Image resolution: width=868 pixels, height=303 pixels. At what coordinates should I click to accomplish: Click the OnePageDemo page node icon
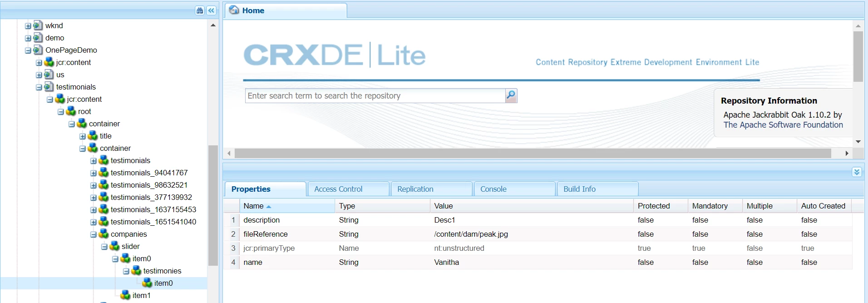pyautogui.click(x=38, y=50)
